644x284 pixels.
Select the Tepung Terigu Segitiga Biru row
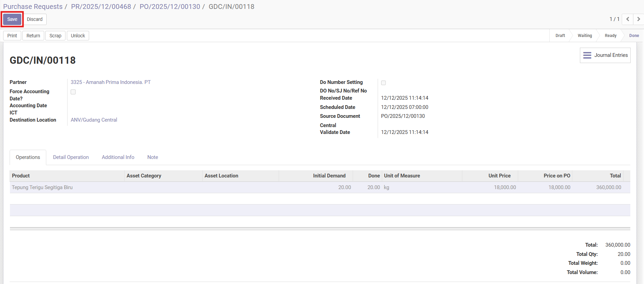42,187
